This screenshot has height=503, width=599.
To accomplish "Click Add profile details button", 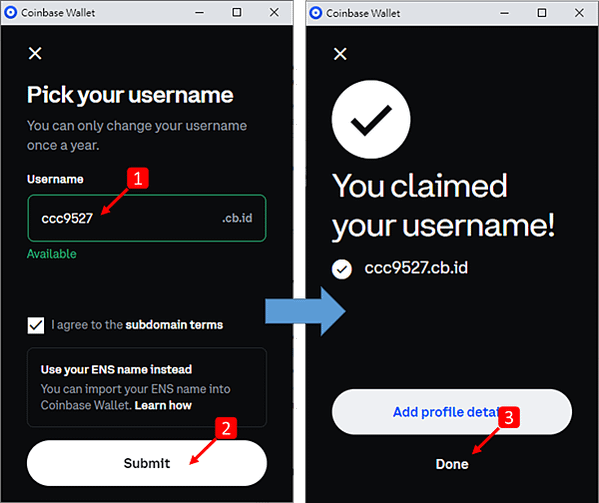I will [452, 412].
